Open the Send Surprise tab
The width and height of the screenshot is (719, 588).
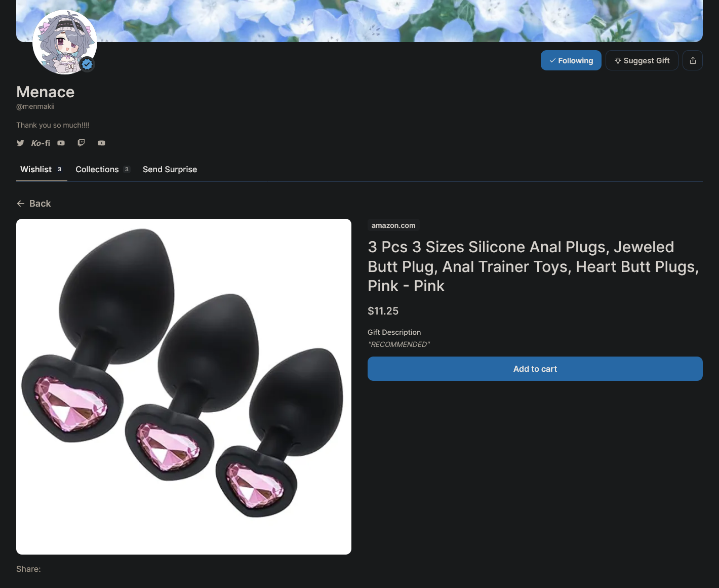(x=170, y=169)
